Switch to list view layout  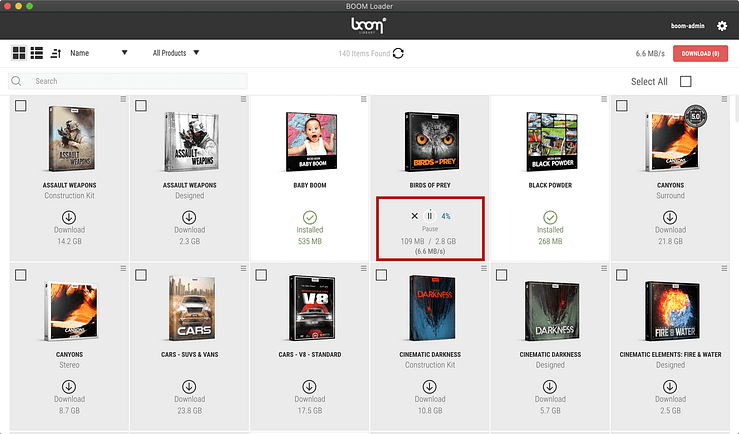coord(37,53)
